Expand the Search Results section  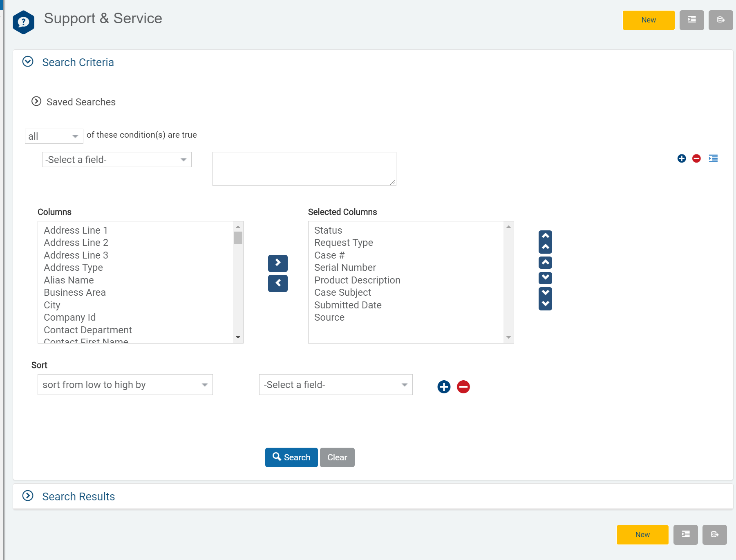coord(28,496)
